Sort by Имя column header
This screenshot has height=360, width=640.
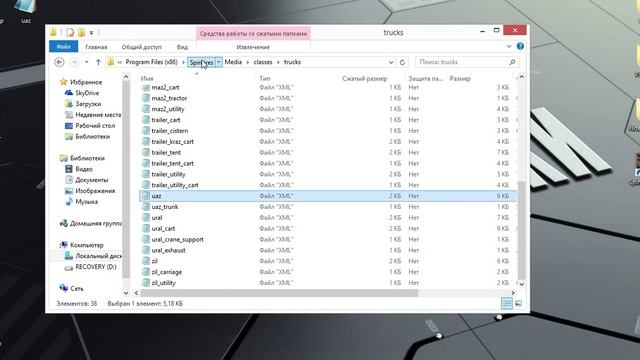pyautogui.click(x=147, y=78)
